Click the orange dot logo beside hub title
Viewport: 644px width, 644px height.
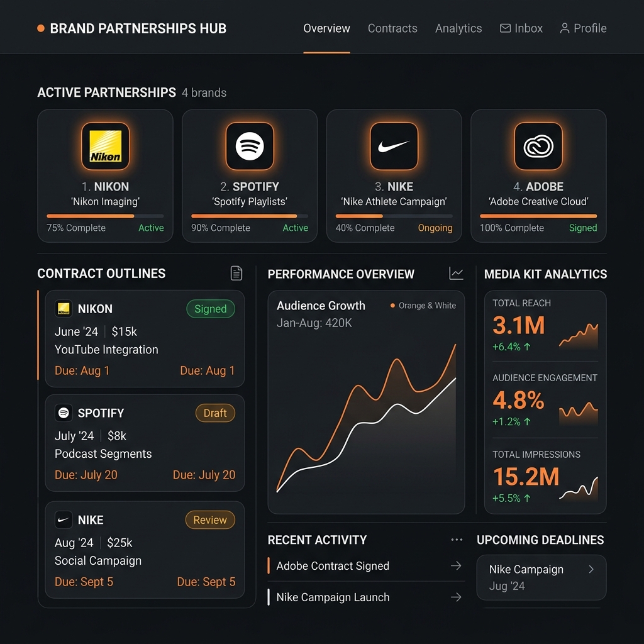41,28
